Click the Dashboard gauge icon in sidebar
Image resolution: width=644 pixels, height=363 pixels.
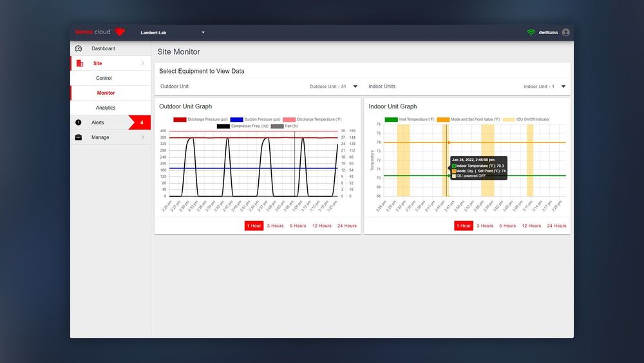79,49
